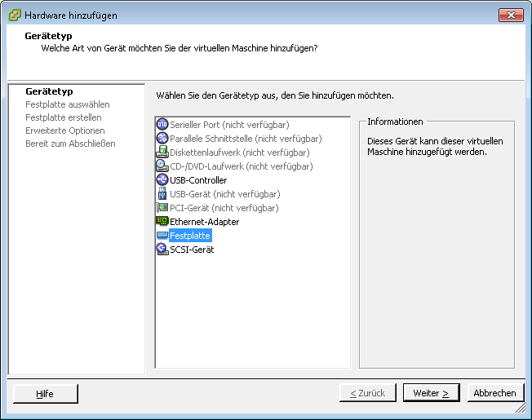532x420 pixels.
Task: Click the SCSI-Gerät icon
Action: click(162, 250)
